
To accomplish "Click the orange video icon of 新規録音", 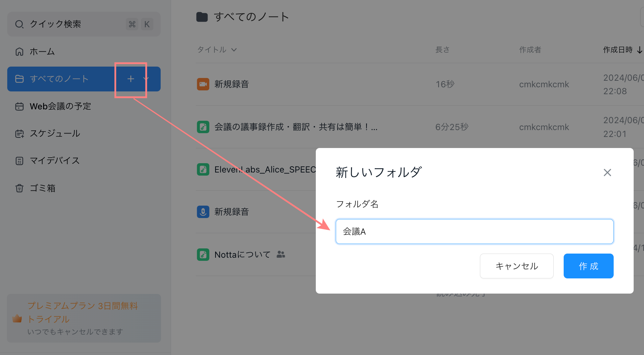I will pos(203,84).
